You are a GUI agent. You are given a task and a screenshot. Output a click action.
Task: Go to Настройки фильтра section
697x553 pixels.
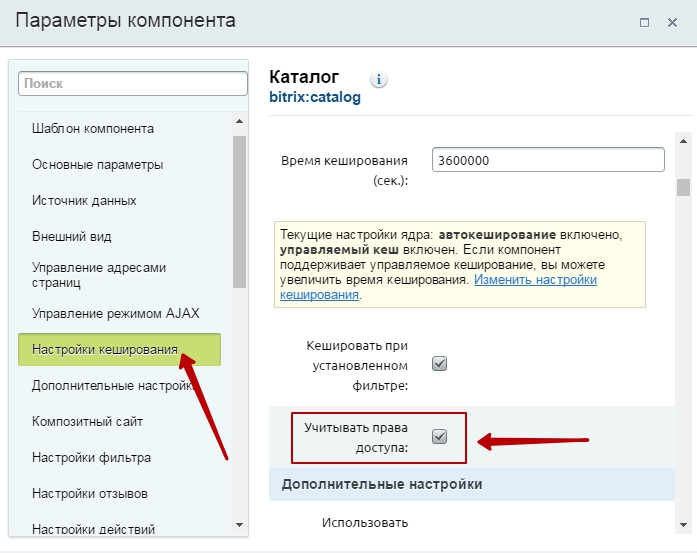91,458
